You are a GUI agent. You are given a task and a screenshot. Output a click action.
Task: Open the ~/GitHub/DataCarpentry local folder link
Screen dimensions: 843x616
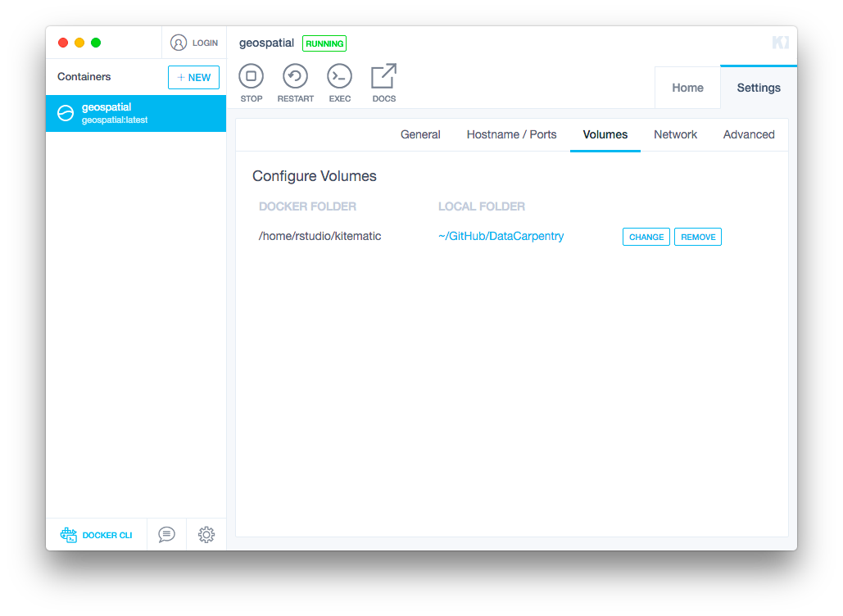pyautogui.click(x=501, y=236)
